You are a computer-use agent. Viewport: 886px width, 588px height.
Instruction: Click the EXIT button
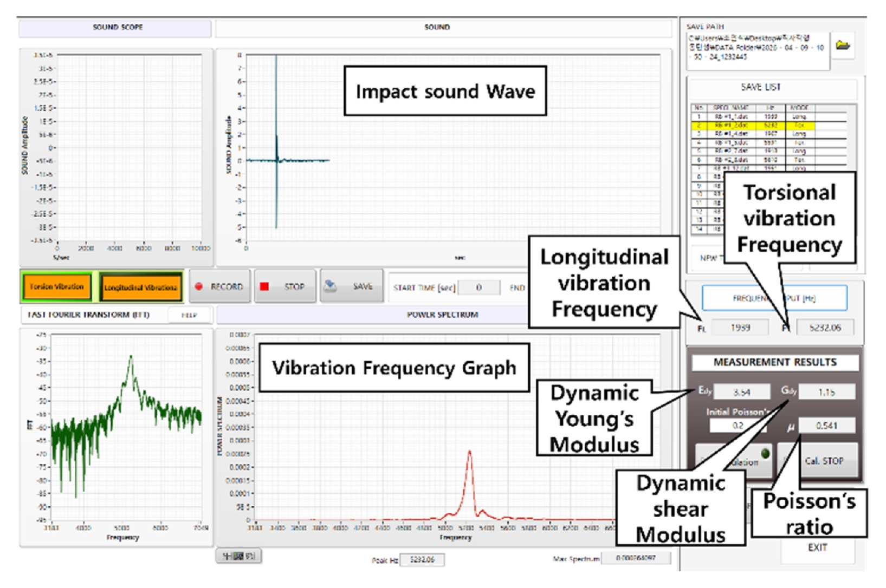tap(817, 548)
